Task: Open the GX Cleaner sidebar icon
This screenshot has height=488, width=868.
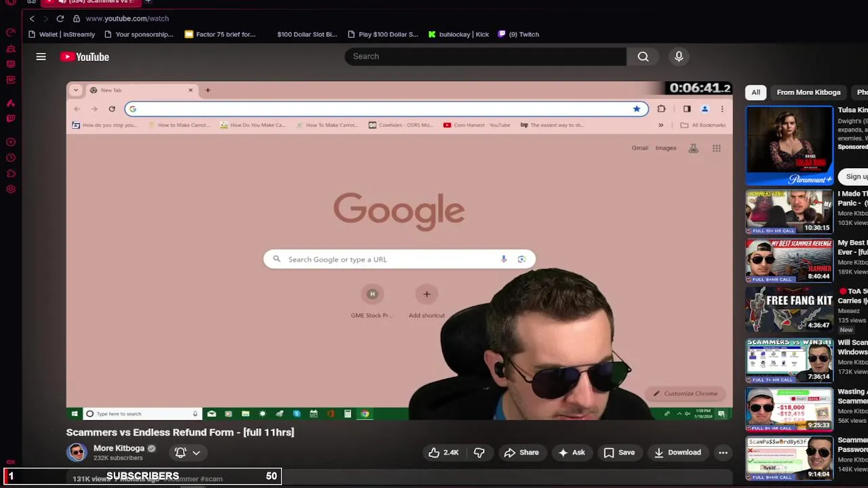Action: tap(11, 49)
